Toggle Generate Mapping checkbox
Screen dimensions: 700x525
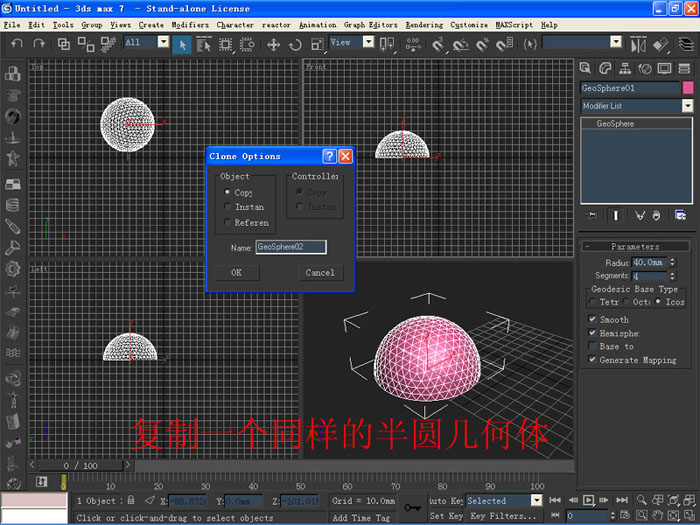tap(592, 359)
